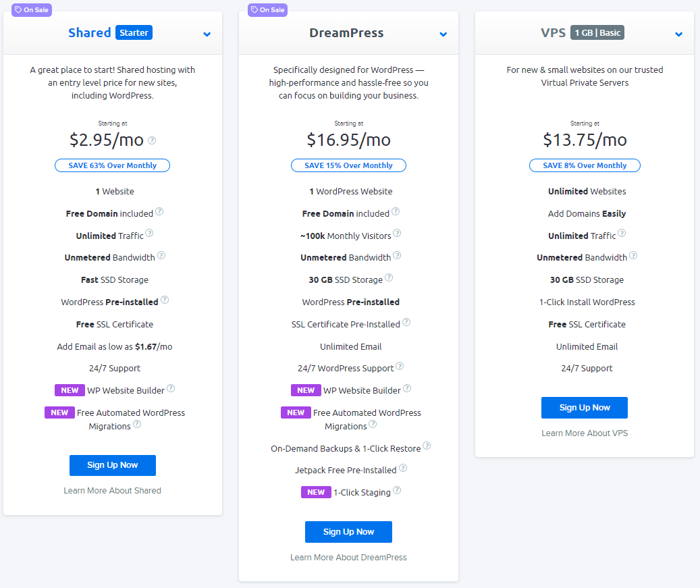The height and width of the screenshot is (588, 700).
Task: Click NEW badge beside 1-Click Staging
Action: coord(316,492)
